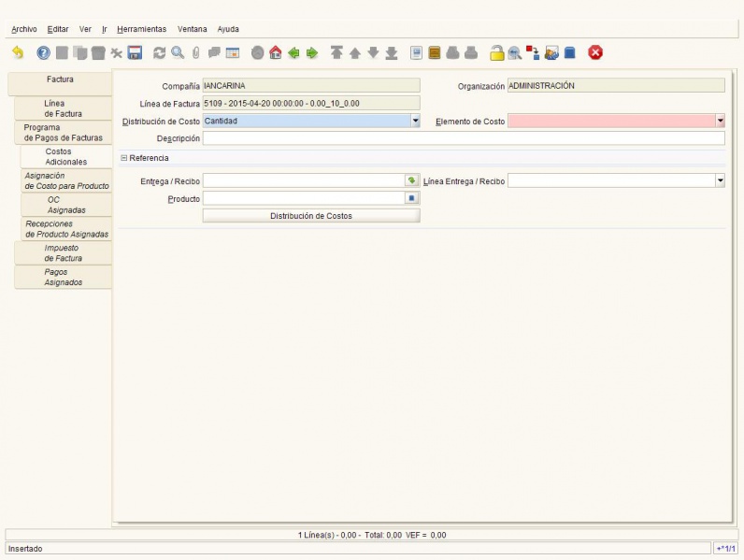Viewport: 744px width, 560px height.
Task: Collapse the Referencia section
Action: click(123, 158)
